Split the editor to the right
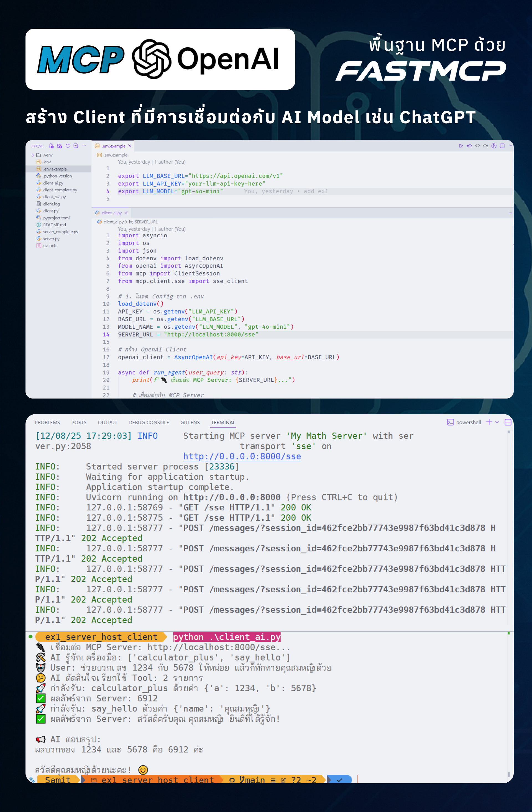 [x=502, y=146]
